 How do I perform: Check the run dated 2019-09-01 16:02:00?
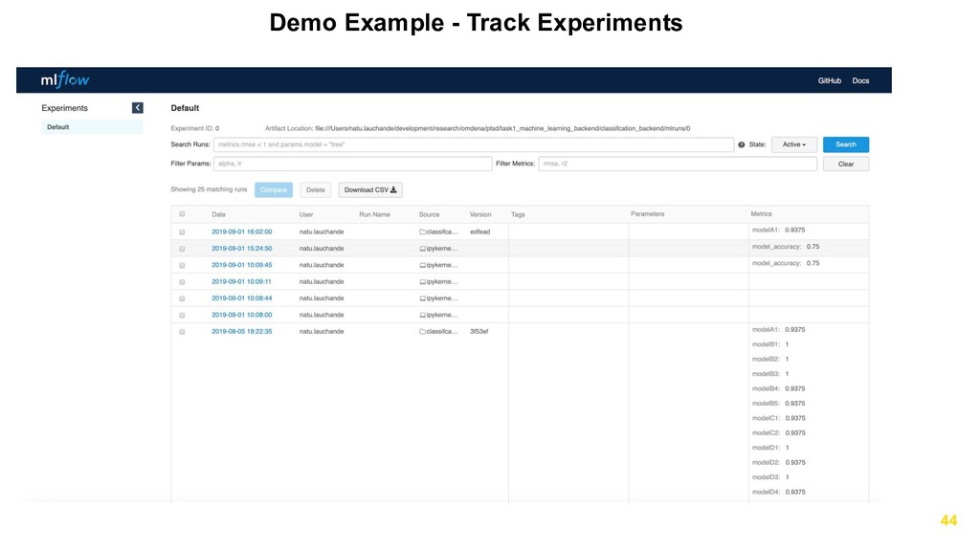coord(182,231)
